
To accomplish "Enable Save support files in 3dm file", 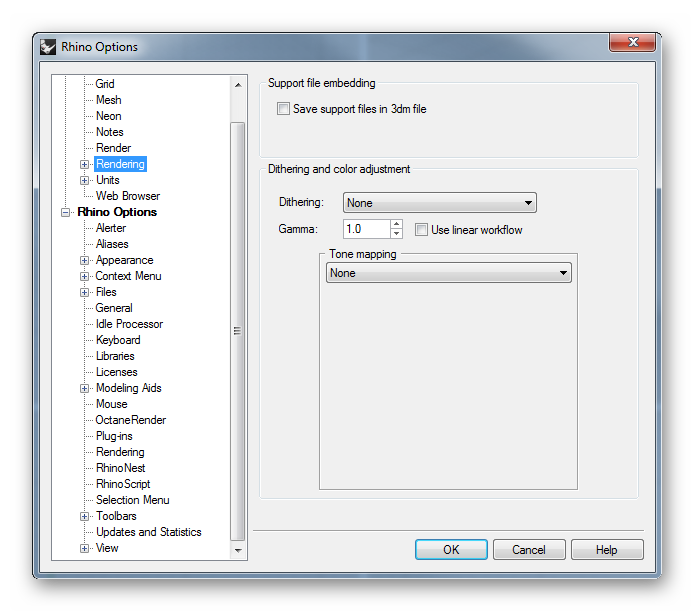I will [283, 109].
